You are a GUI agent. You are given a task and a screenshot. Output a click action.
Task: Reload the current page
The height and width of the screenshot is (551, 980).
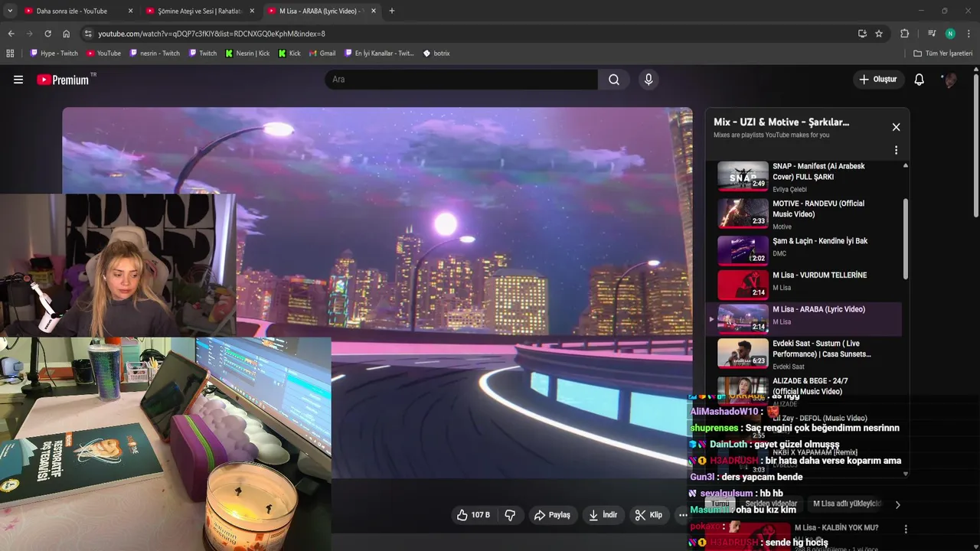48,34
